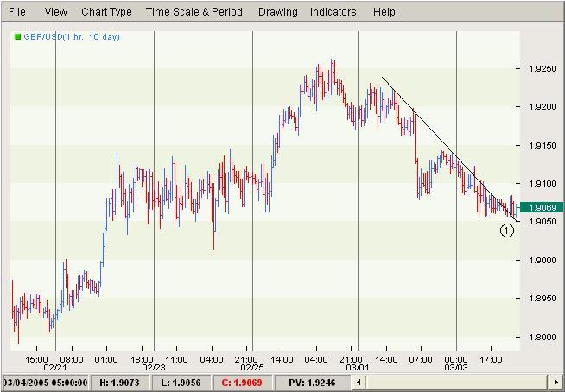Click the 1.9250 price axis label
Image resolution: width=565 pixels, height=392 pixels.
click(543, 69)
